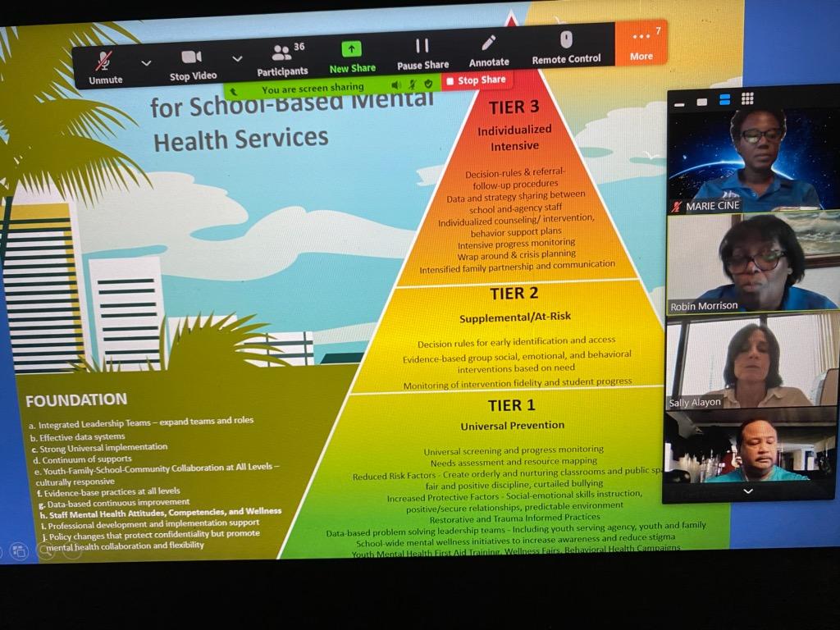Click 'Health Services' slide title text

[241, 139]
